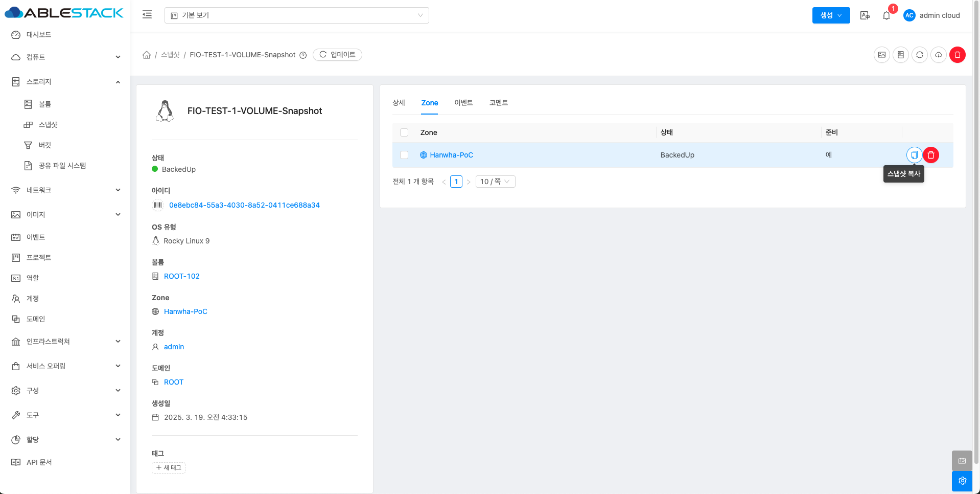Open the notifications bell icon

(886, 15)
